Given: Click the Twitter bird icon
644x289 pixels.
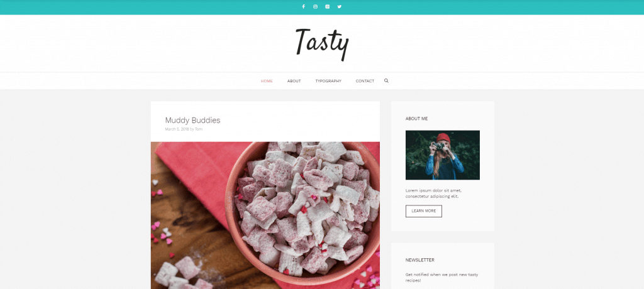Looking at the screenshot, I should (339, 6).
